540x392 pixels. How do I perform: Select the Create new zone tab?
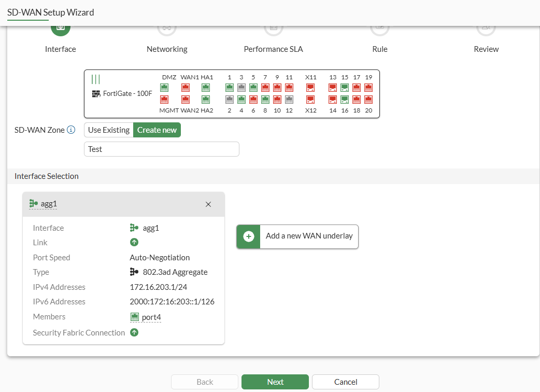coord(157,130)
